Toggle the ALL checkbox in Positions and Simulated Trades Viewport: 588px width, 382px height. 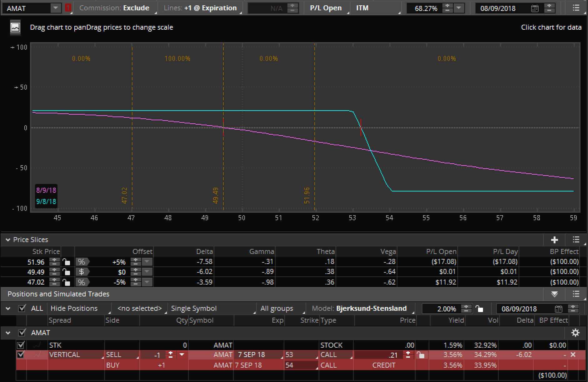22,308
